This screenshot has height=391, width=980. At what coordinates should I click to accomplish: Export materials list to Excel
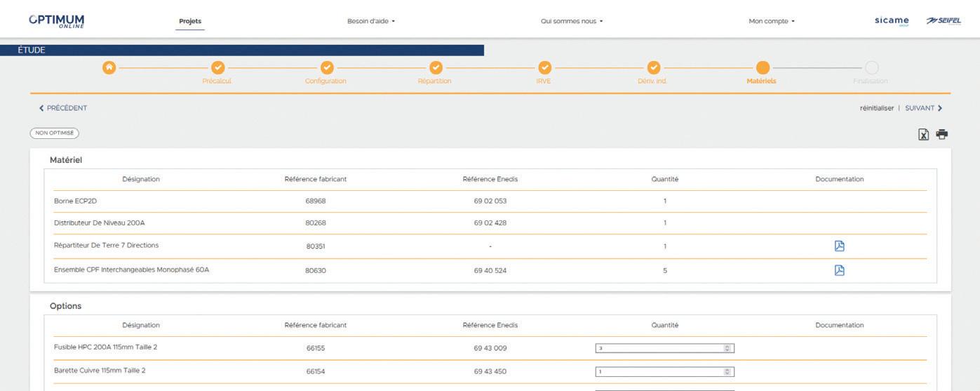pos(924,135)
